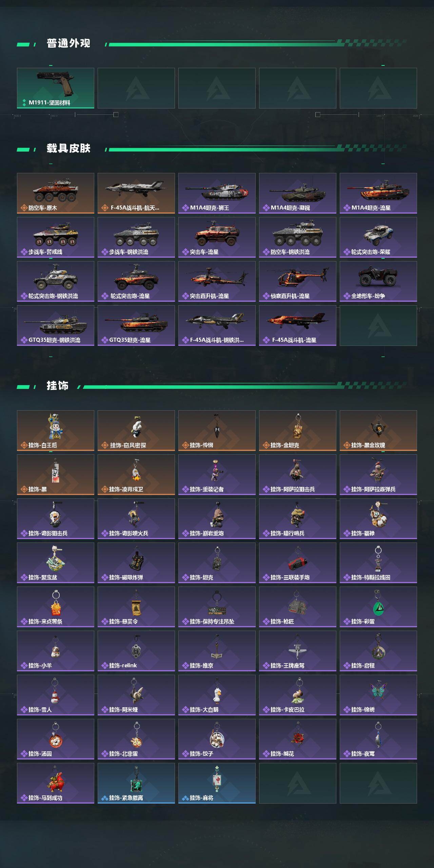Select the 挂饰-锦绣 butterfly charm
Viewport: 434px width, 868px height.
point(378,695)
